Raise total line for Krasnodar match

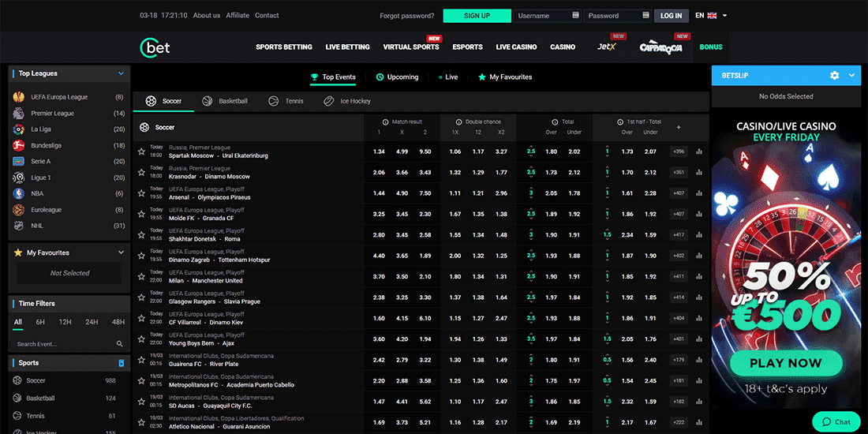(x=531, y=168)
